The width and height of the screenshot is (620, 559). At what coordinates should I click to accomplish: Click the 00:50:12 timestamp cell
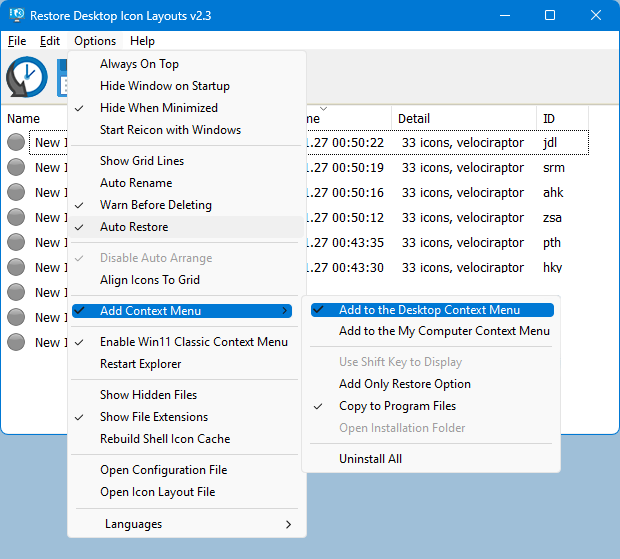click(345, 217)
